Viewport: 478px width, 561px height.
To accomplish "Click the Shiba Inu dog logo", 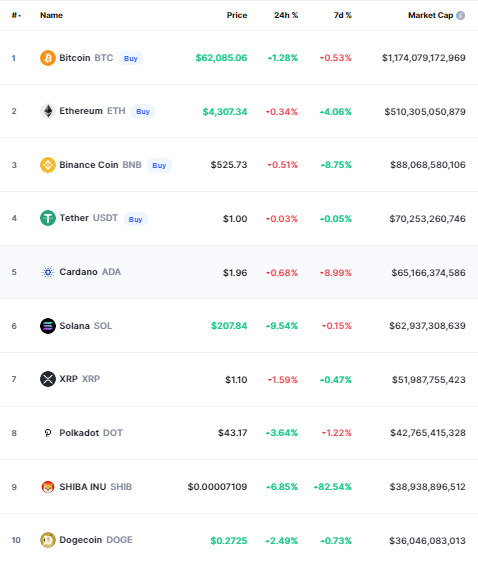I will (x=48, y=487).
